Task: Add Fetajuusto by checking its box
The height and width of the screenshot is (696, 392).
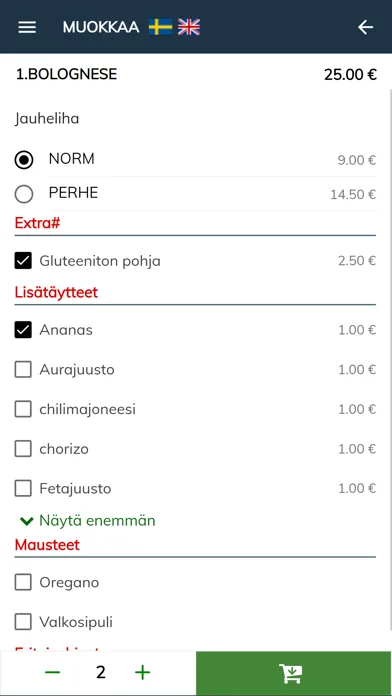Action: [23, 488]
